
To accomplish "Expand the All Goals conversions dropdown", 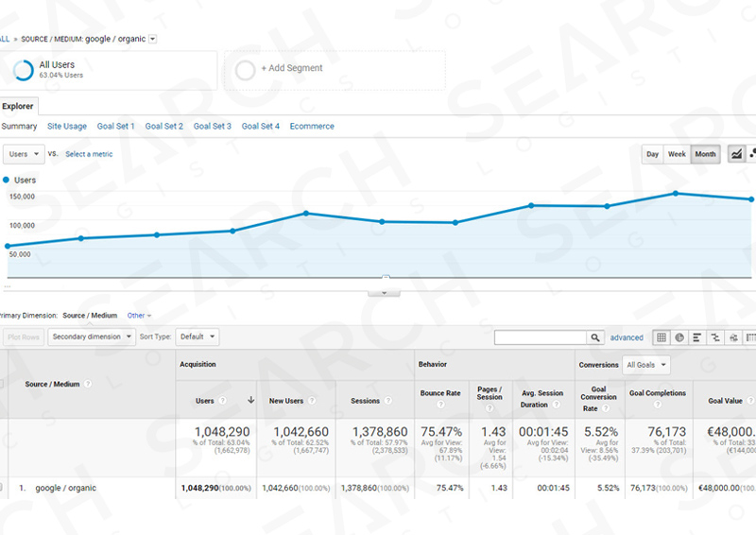I will (x=647, y=365).
